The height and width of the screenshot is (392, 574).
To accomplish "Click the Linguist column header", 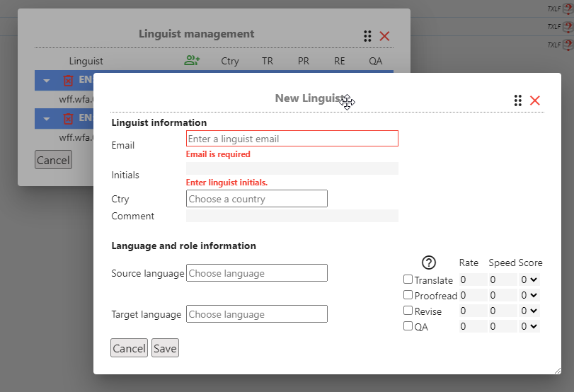I will [x=86, y=61].
